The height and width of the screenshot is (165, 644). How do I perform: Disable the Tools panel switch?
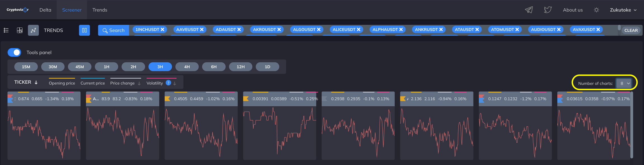[15, 52]
